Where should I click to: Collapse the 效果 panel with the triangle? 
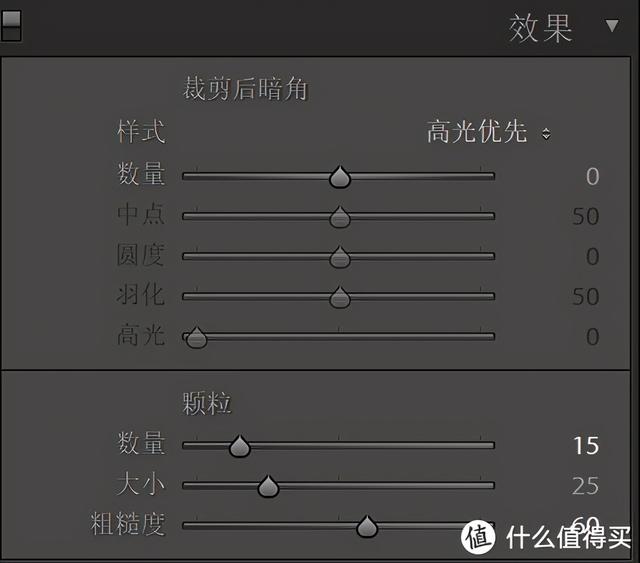(x=612, y=26)
